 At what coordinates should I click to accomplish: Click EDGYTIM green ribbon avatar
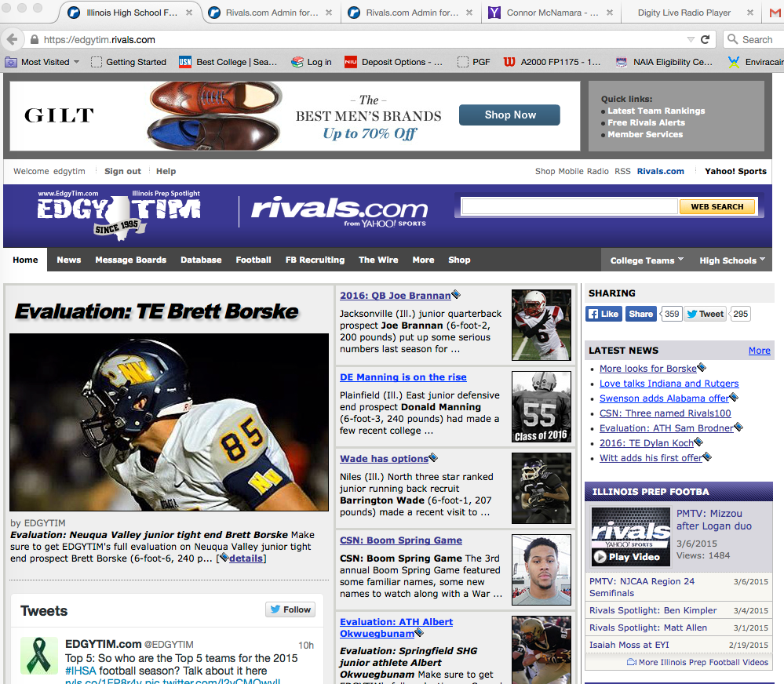[x=39, y=655]
